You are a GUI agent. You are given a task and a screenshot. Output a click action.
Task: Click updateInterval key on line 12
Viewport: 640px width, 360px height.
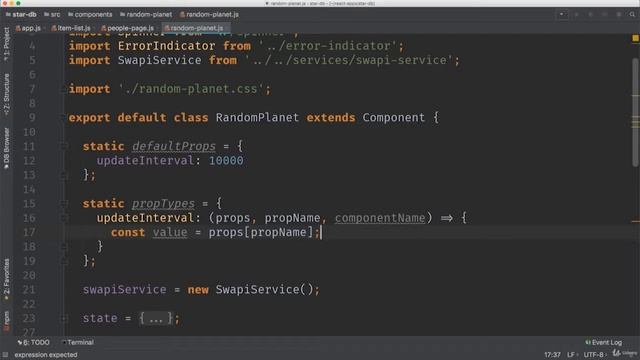pyautogui.click(x=145, y=160)
